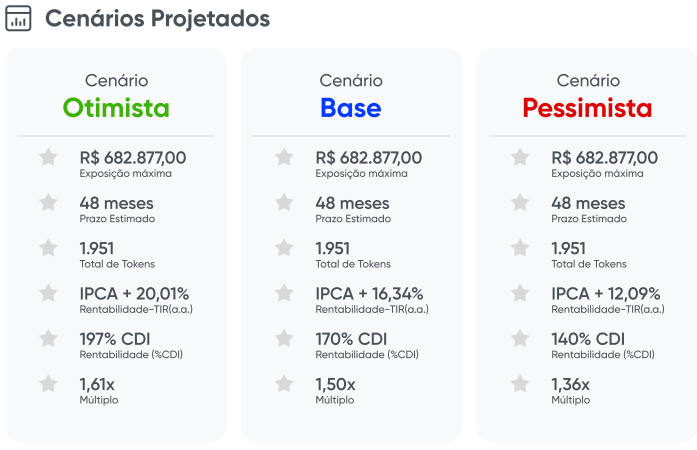Click the star beside Otimista IPCA + 20,01%
This screenshot has height=450, width=697.
coord(48,293)
